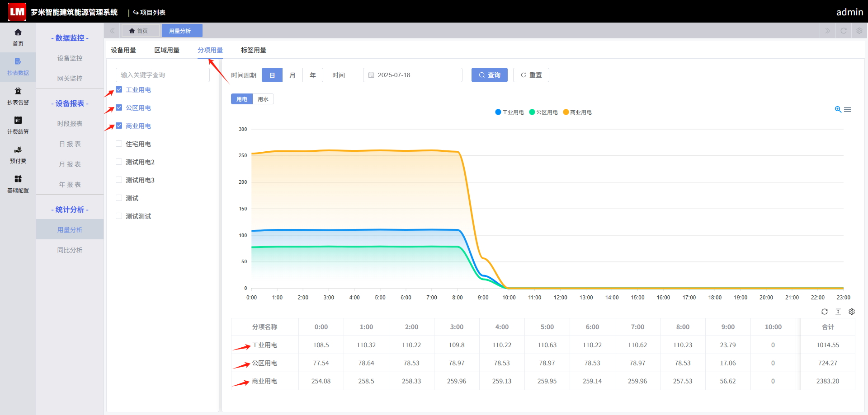Toggle the 商业用电 orange legend swatch
868x415 pixels.
tap(566, 112)
